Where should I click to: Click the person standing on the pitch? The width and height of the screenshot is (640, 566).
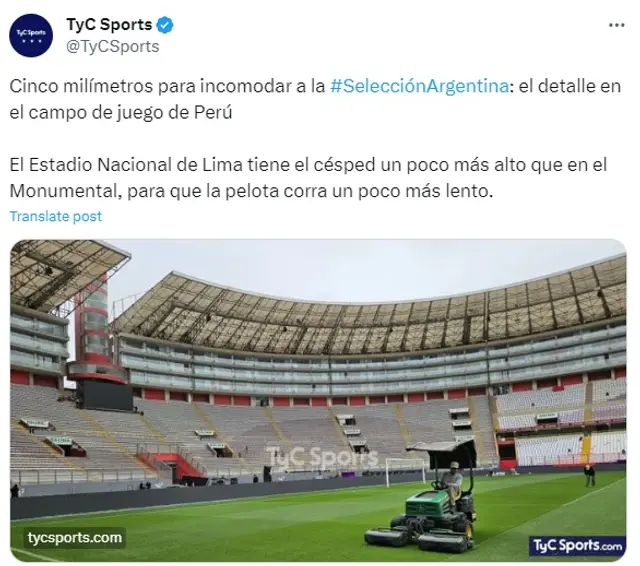point(589,475)
